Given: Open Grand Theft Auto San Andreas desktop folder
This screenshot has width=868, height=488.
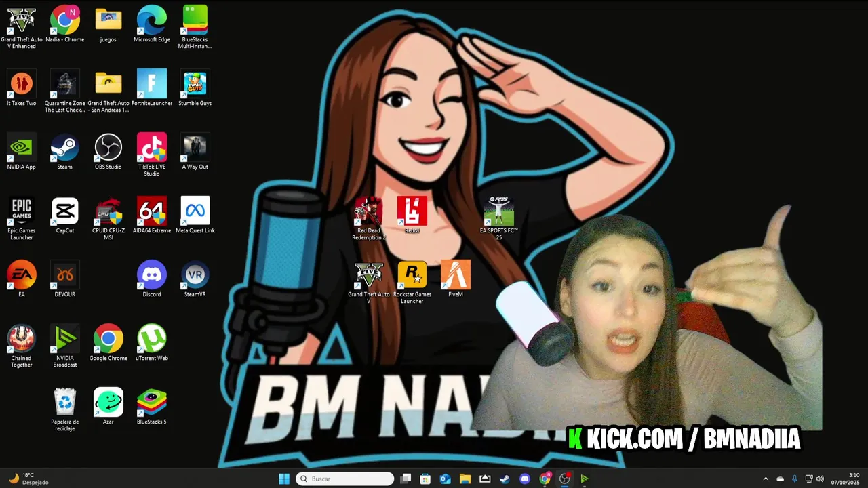Looking at the screenshot, I should pos(108,91).
